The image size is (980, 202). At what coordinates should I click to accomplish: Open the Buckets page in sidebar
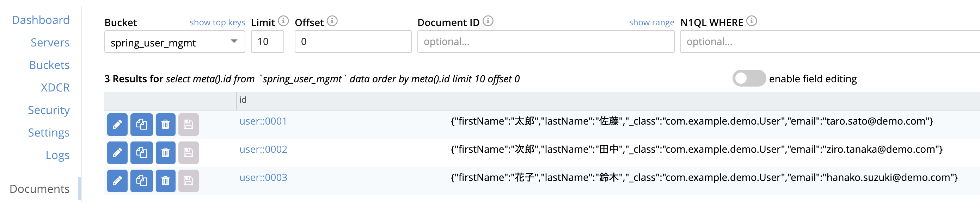(49, 65)
